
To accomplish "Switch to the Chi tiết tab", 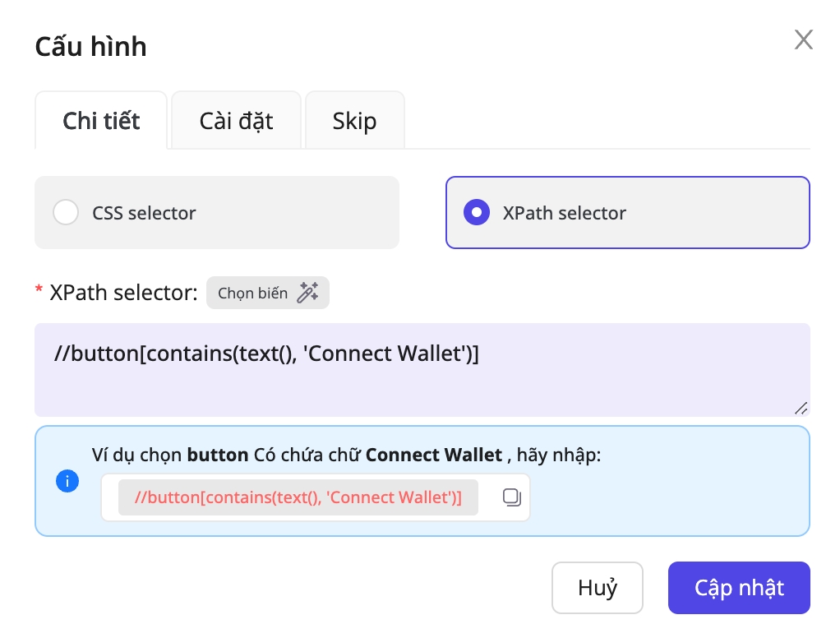I will pyautogui.click(x=101, y=121).
